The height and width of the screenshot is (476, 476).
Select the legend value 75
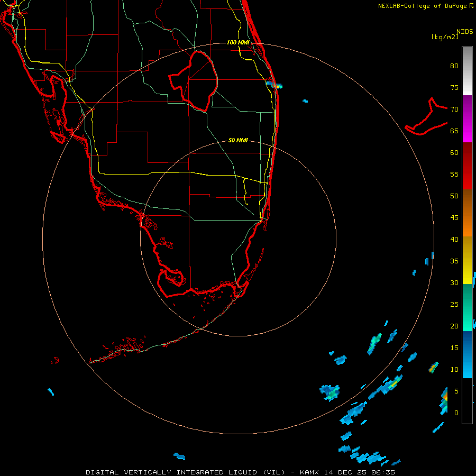[x=454, y=87]
